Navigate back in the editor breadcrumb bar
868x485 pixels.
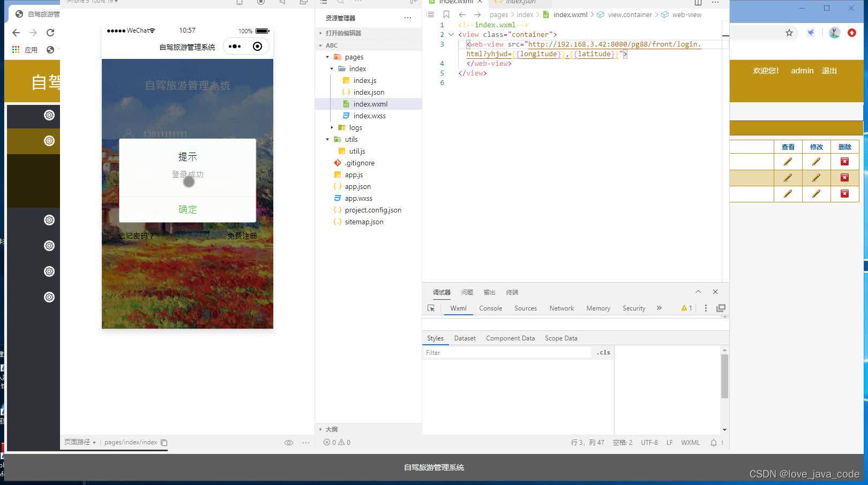pyautogui.click(x=462, y=14)
